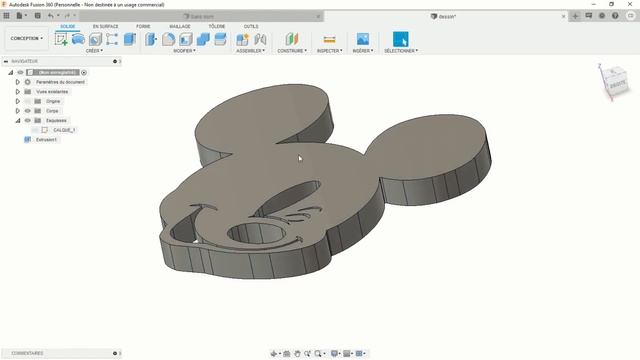Open the Help question mark icon

click(x=615, y=16)
